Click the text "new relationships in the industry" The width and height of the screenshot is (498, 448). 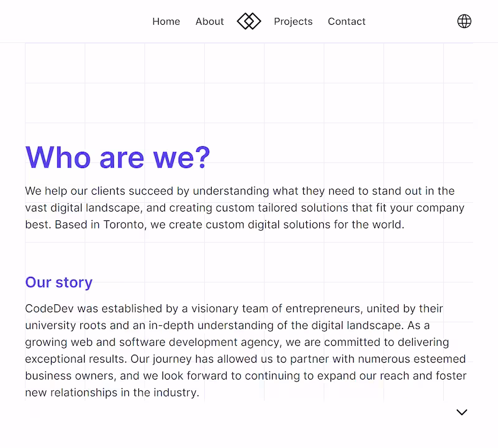click(x=111, y=393)
